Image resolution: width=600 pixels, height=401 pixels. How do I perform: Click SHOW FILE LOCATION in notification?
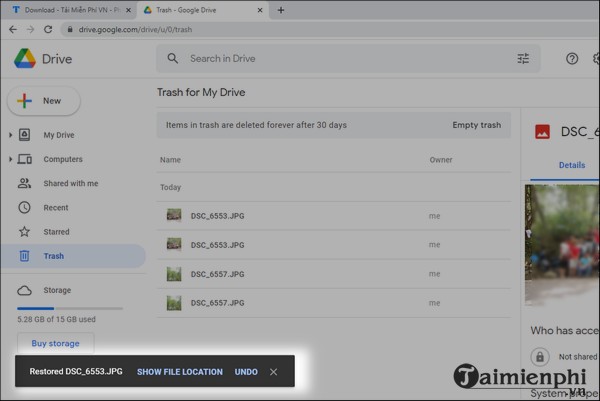(180, 372)
